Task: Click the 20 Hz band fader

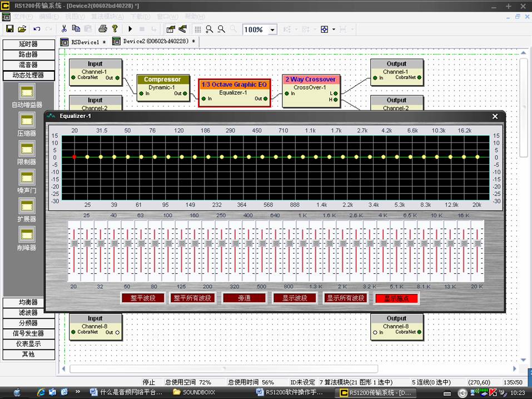Action: pos(74,244)
